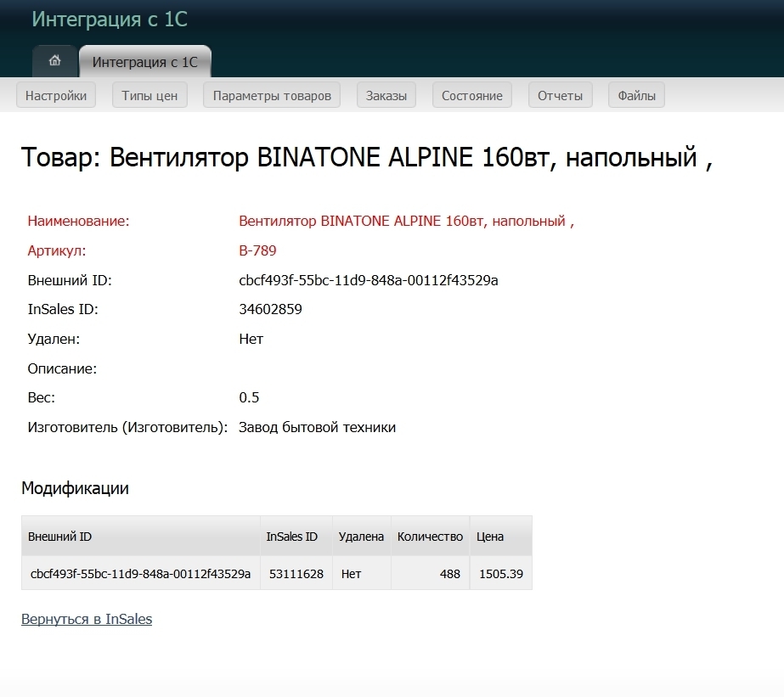784x697 pixels.
Task: Click the Количество column header
Action: tap(430, 537)
